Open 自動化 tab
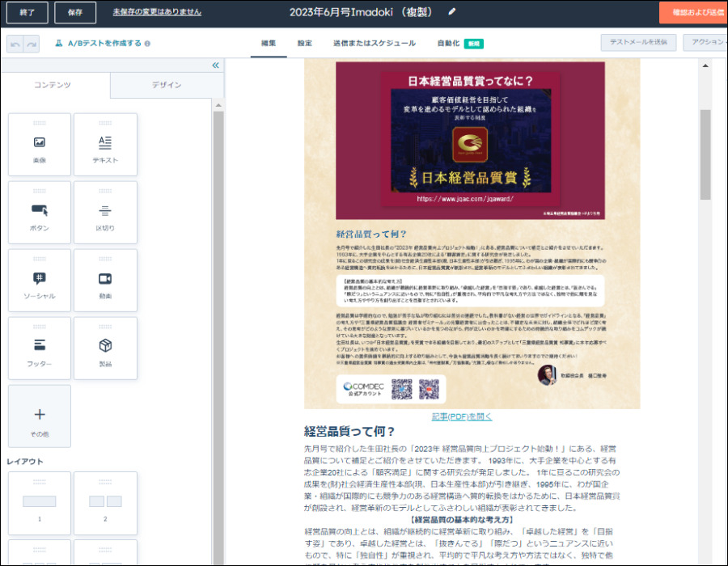This screenshot has height=566, width=728. point(448,43)
